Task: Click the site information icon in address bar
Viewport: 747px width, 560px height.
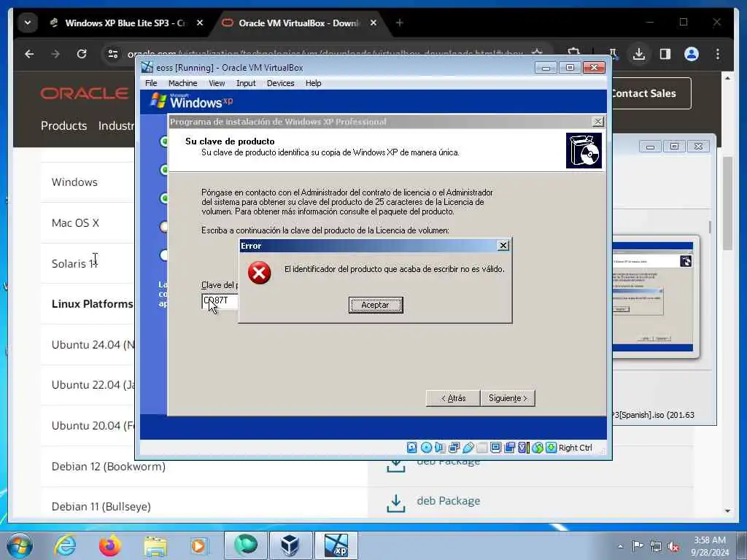Action: (x=113, y=54)
